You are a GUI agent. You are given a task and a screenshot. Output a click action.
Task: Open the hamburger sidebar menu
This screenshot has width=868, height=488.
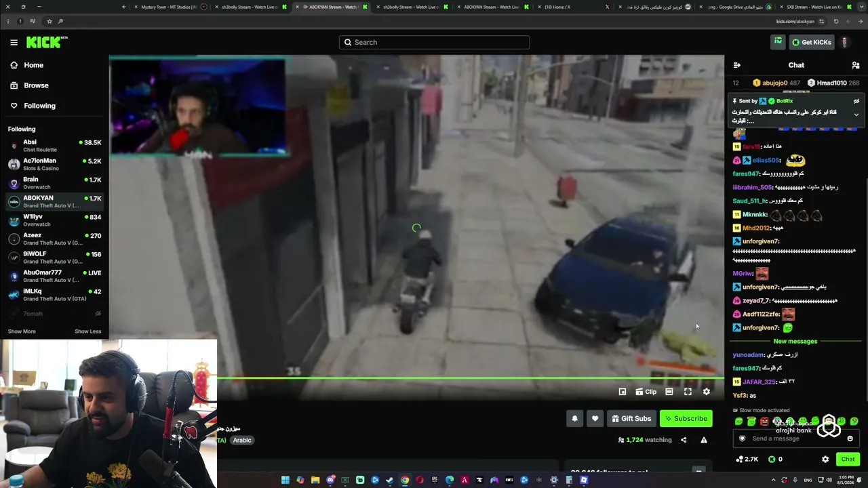tap(14, 42)
